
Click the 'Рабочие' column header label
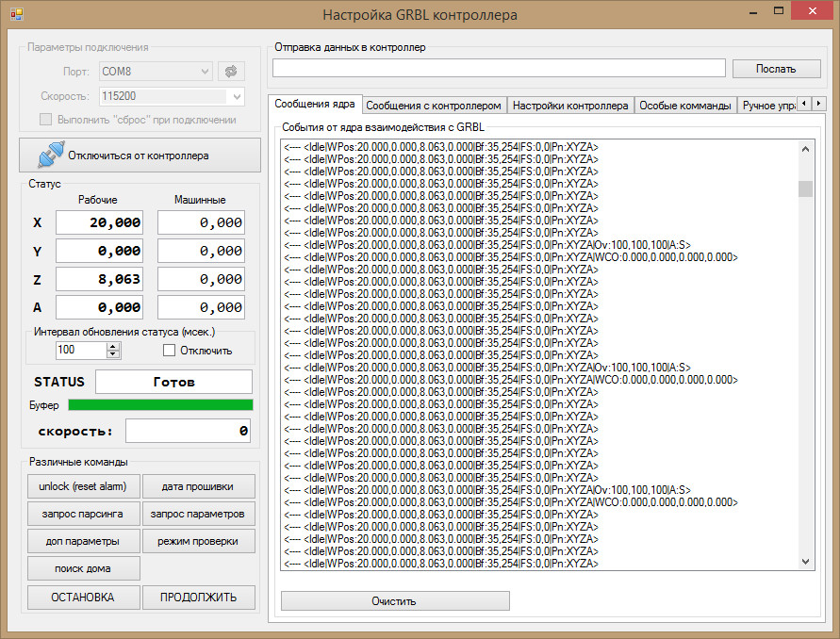tap(97, 200)
